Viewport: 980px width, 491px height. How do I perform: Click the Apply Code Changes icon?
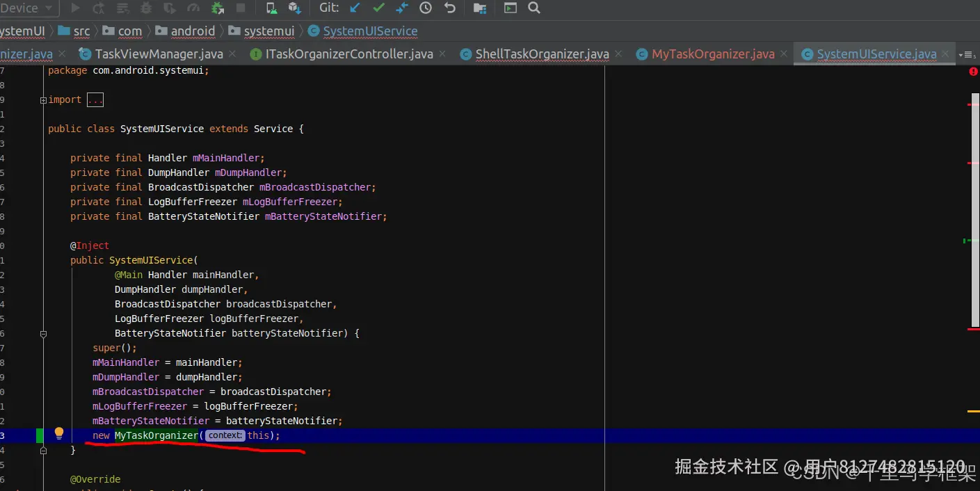122,8
